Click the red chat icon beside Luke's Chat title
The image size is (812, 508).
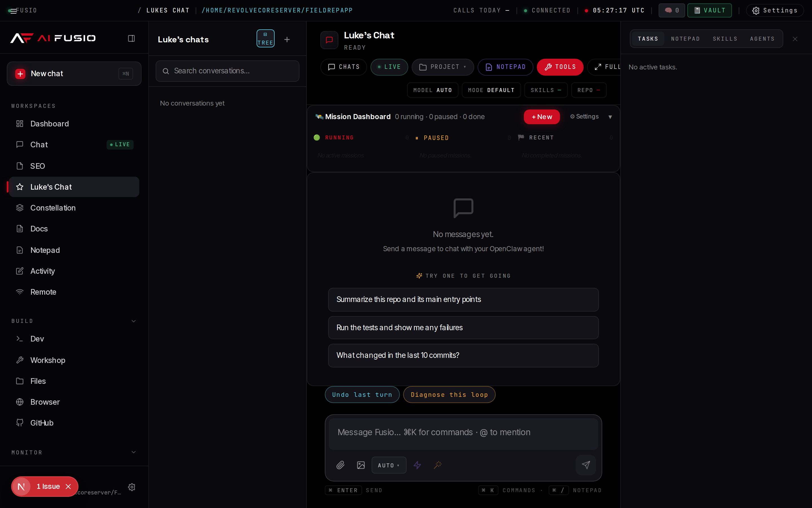point(329,40)
